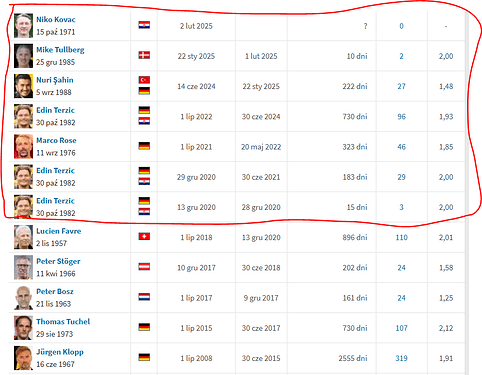Open the Marco Rose profile link
The image size is (482, 375).
[x=56, y=140]
